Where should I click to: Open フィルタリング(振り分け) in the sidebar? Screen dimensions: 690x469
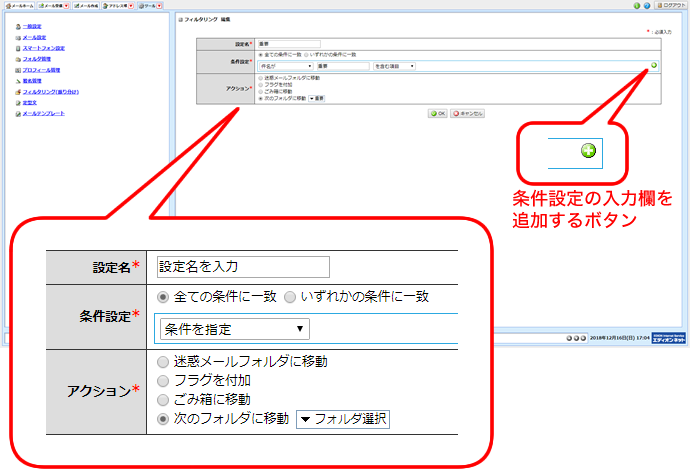tap(51, 91)
